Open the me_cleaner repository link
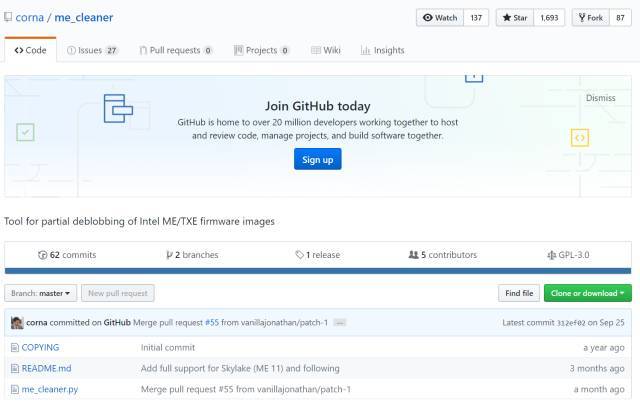This screenshot has width=640, height=403. click(x=84, y=18)
